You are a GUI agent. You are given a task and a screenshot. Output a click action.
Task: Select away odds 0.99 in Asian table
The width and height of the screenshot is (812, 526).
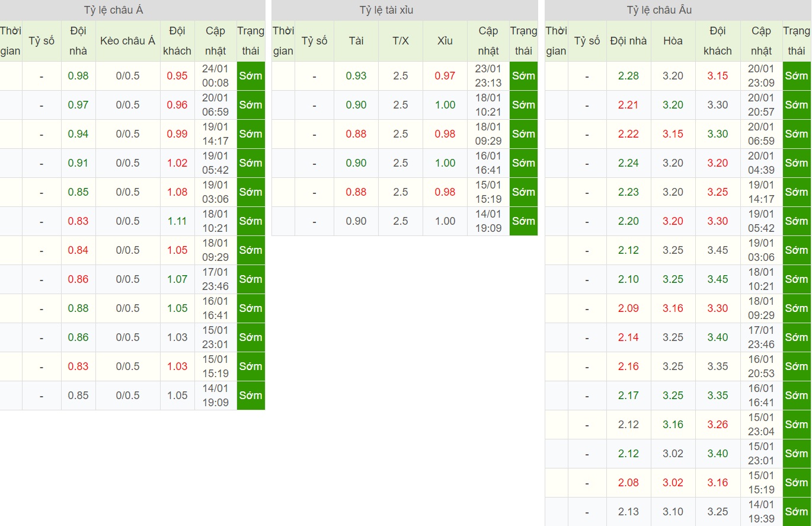pos(177,134)
